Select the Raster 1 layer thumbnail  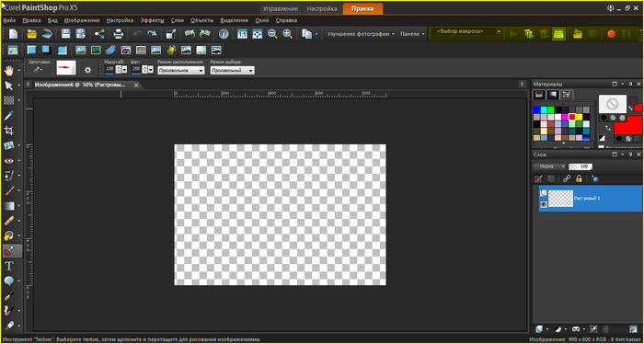561,198
